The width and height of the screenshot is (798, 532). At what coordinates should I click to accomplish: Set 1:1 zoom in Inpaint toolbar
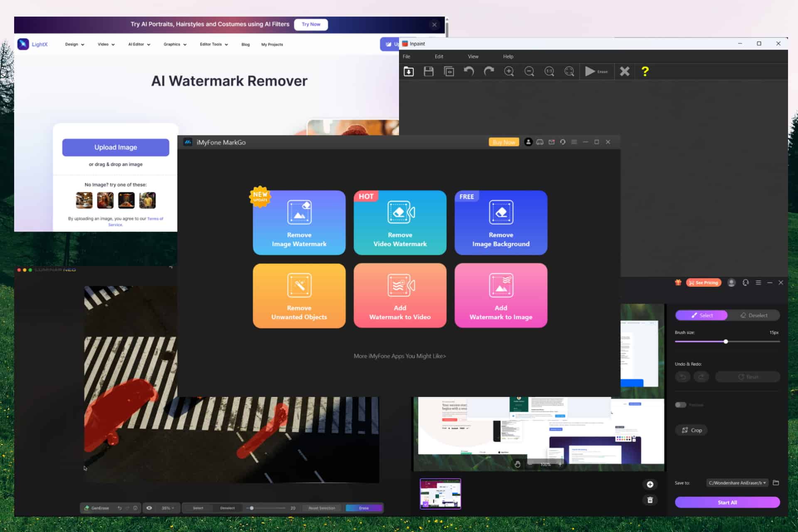coord(549,71)
